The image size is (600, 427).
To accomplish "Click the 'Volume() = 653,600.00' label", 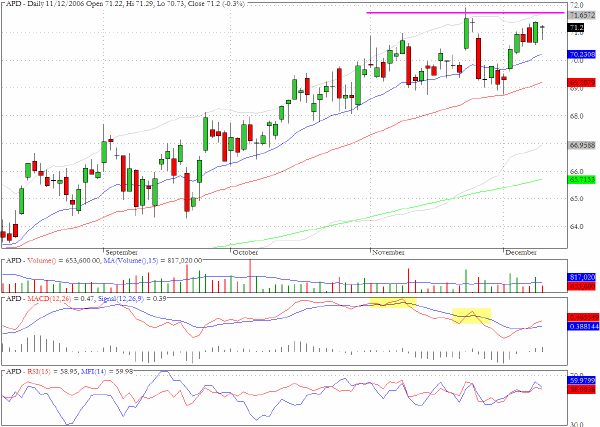I will point(64,261).
